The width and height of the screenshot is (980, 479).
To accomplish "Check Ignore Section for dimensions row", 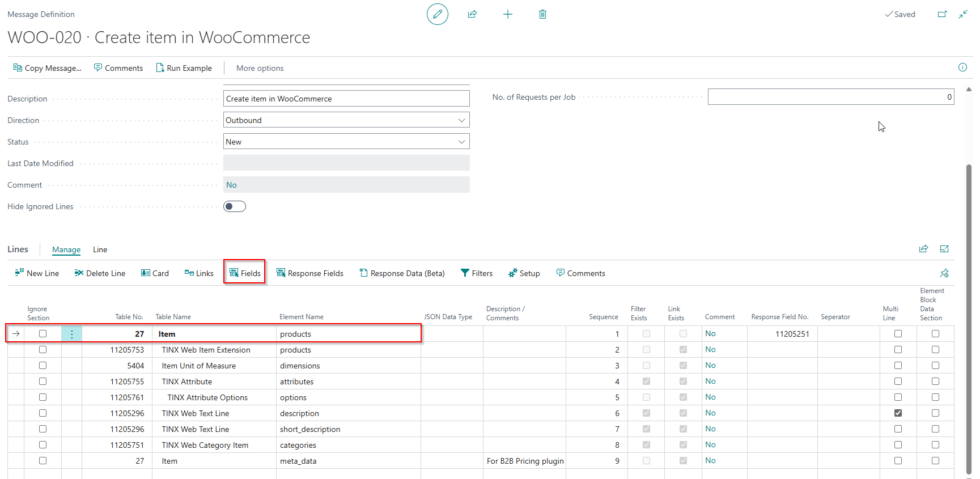I will [x=43, y=366].
